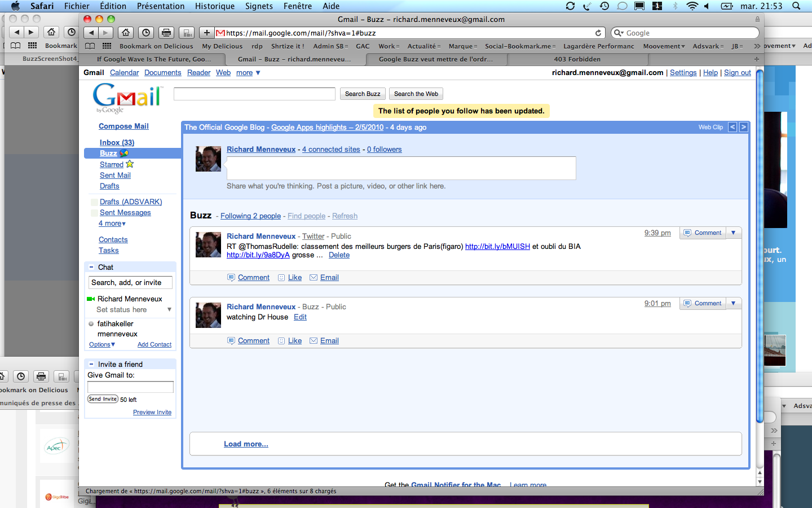812x508 pixels.
Task: Go forward with Safari's forward arrow
Action: pyautogui.click(x=105, y=33)
